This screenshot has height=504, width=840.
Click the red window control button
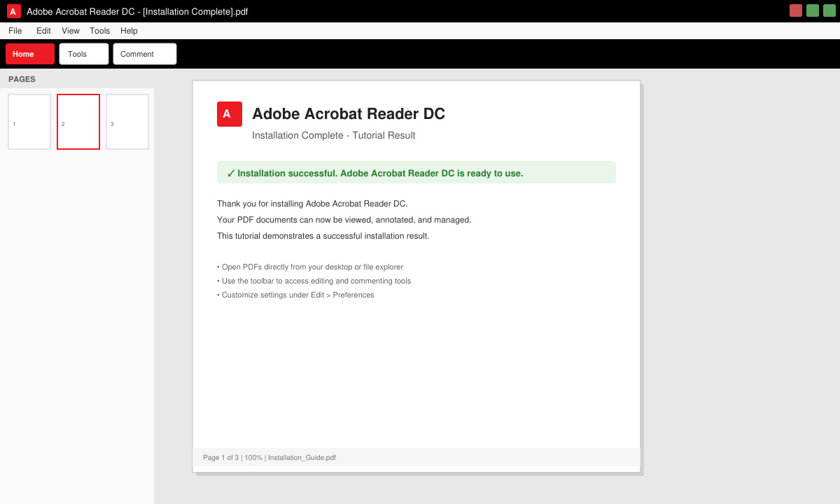coord(796,10)
